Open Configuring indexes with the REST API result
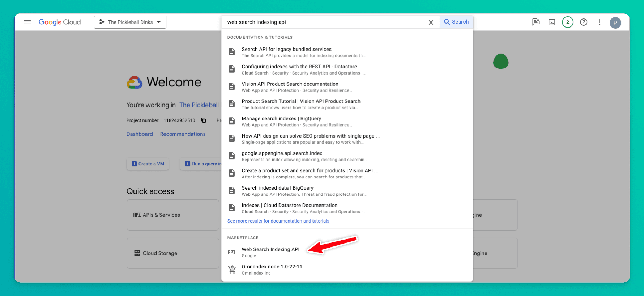This screenshot has height=296, width=644. click(347, 69)
